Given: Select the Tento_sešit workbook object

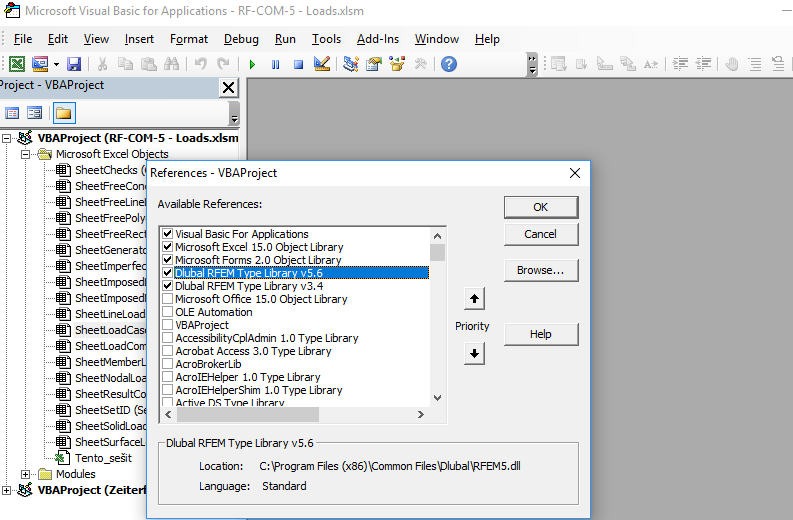Looking at the screenshot, I should 103,458.
